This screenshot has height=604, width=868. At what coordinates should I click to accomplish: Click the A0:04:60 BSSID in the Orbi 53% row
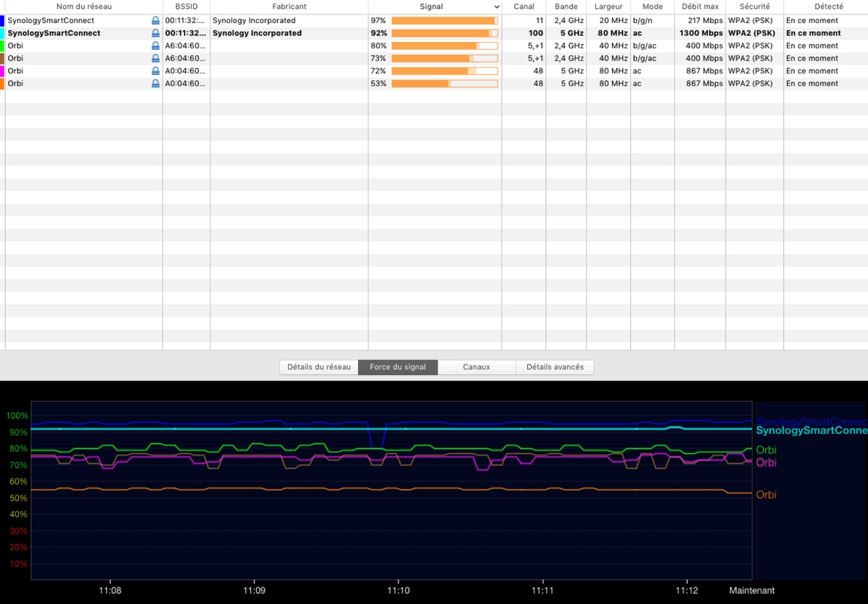185,84
